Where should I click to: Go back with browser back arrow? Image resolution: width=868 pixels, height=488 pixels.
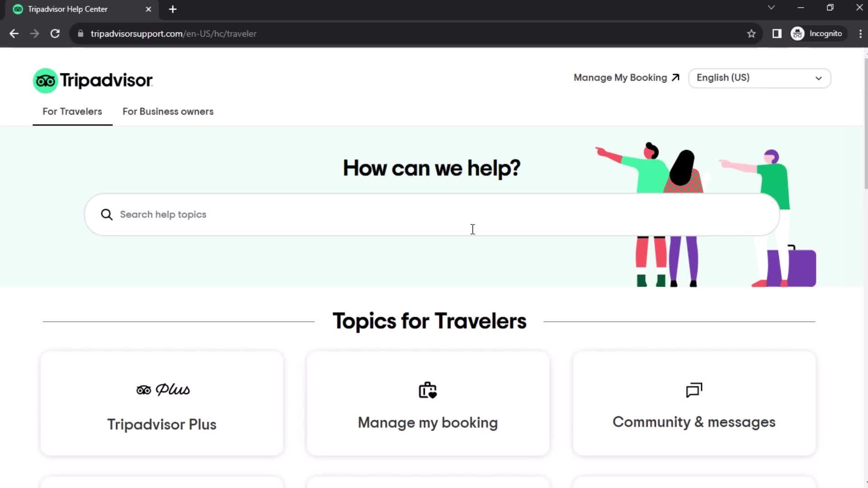(x=14, y=34)
